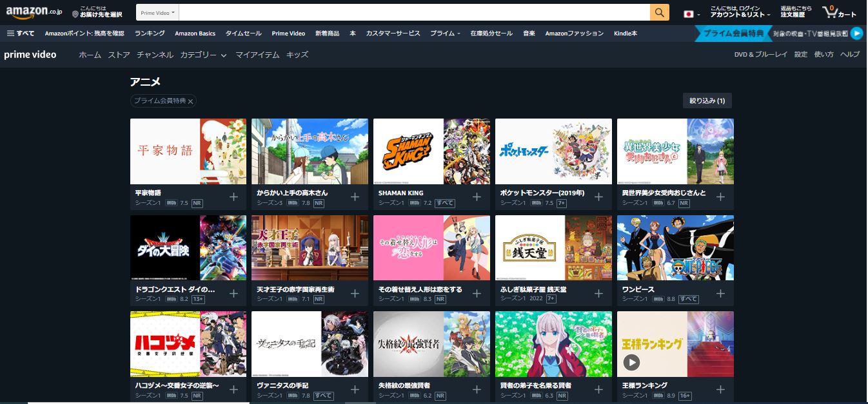Open the ヘルプ link

pyautogui.click(x=850, y=55)
